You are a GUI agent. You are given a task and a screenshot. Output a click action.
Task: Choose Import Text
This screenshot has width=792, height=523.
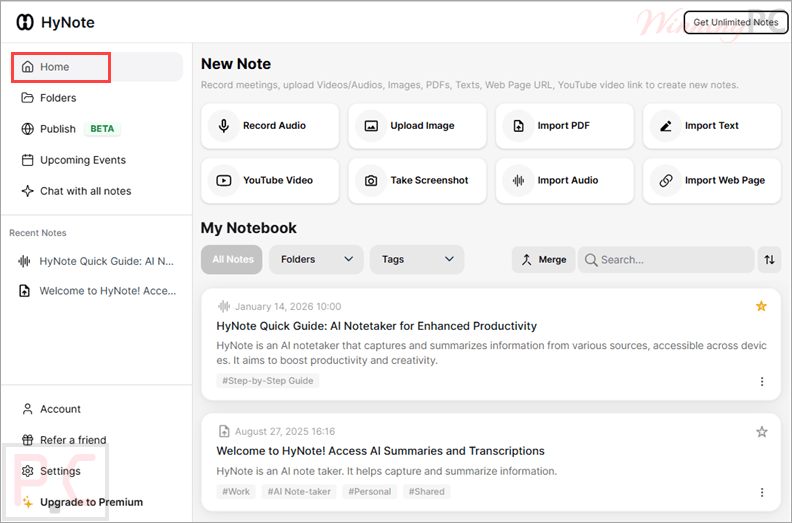[712, 126]
